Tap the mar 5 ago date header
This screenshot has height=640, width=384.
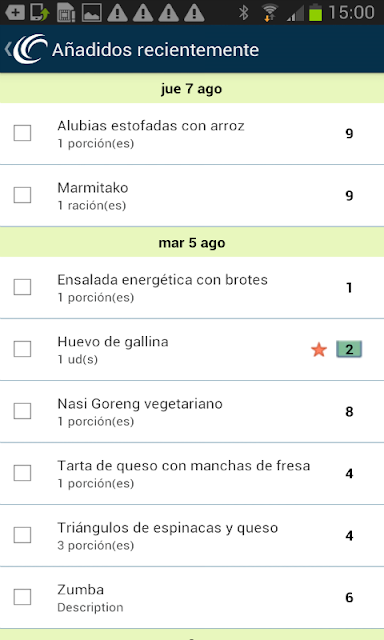pos(192,242)
